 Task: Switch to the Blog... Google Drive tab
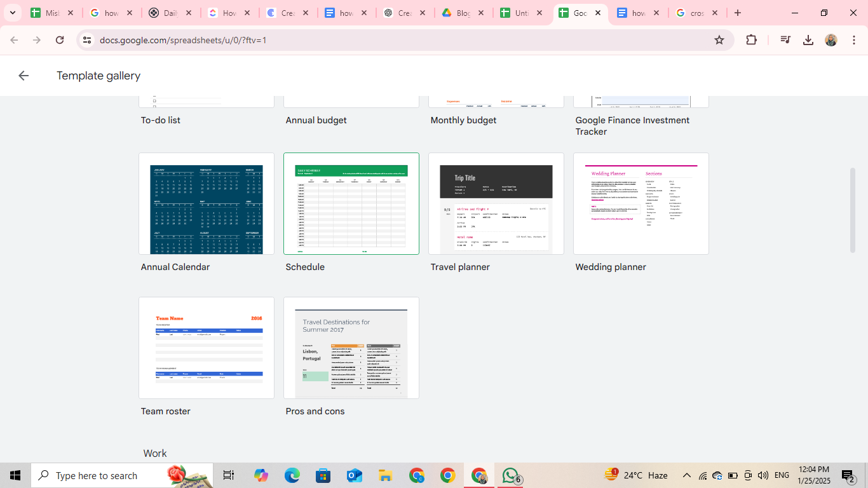pos(465,13)
